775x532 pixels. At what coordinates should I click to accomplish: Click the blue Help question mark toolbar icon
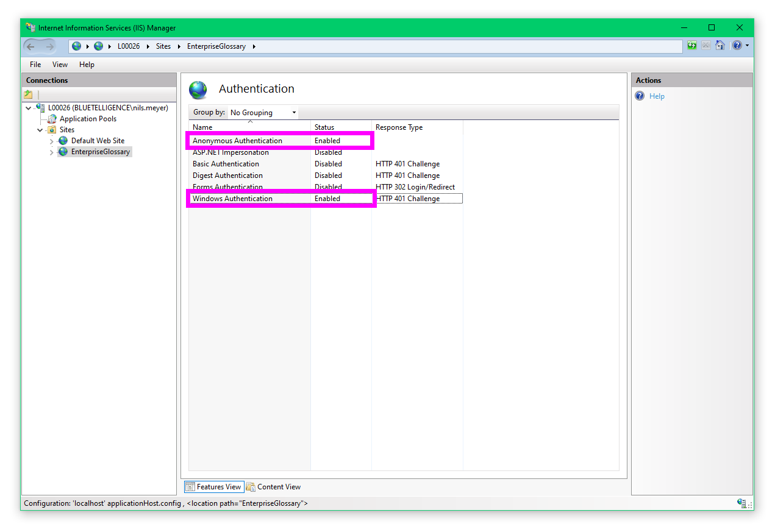tap(737, 46)
